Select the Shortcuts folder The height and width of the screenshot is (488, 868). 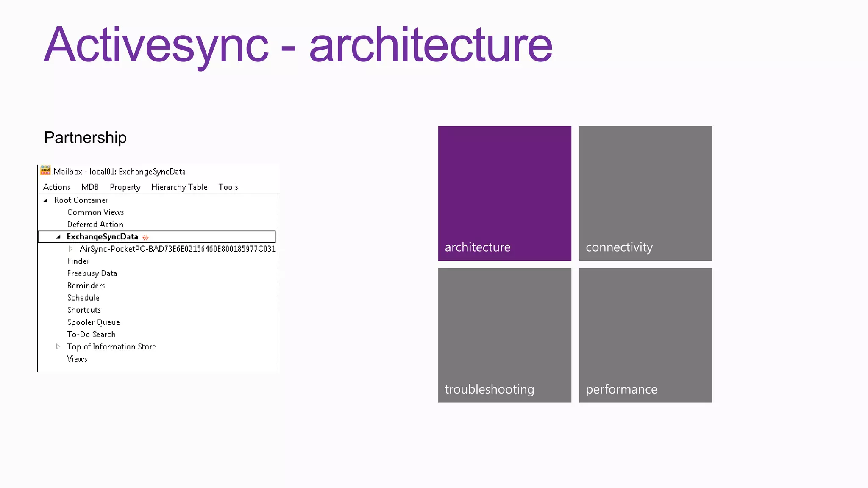[x=84, y=310]
